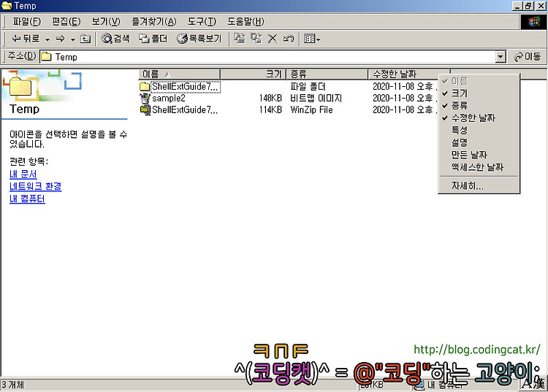Open the 편집(E) menu
Image resolution: width=548 pixels, height=392 pixels.
[66, 22]
